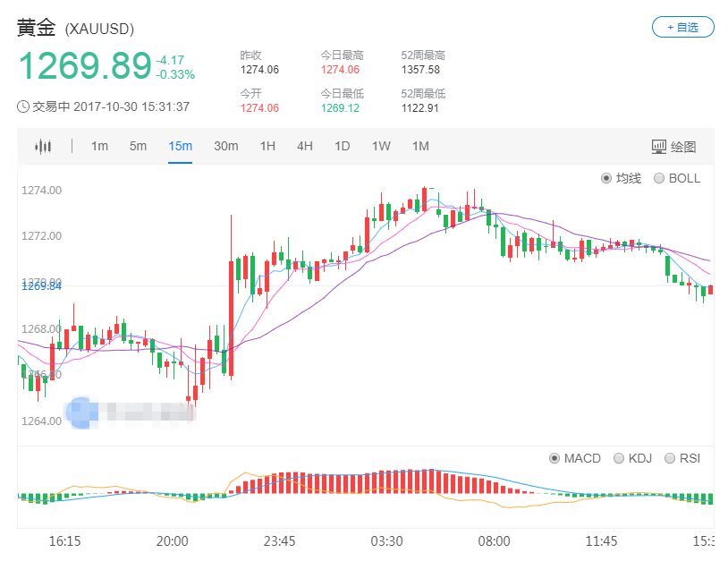Select the 均线 moving average radio button
The image size is (728, 570).
606,178
